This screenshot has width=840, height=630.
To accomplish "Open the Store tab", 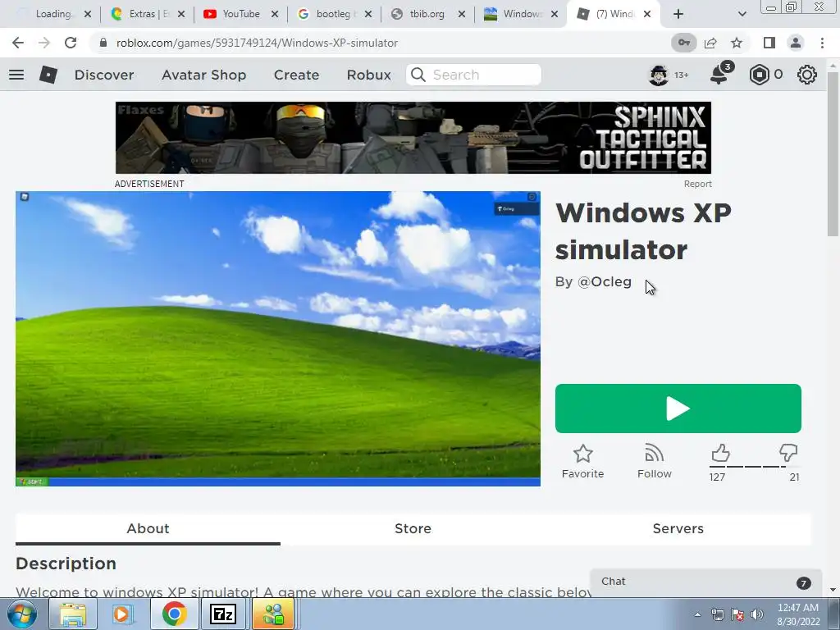I will click(413, 529).
